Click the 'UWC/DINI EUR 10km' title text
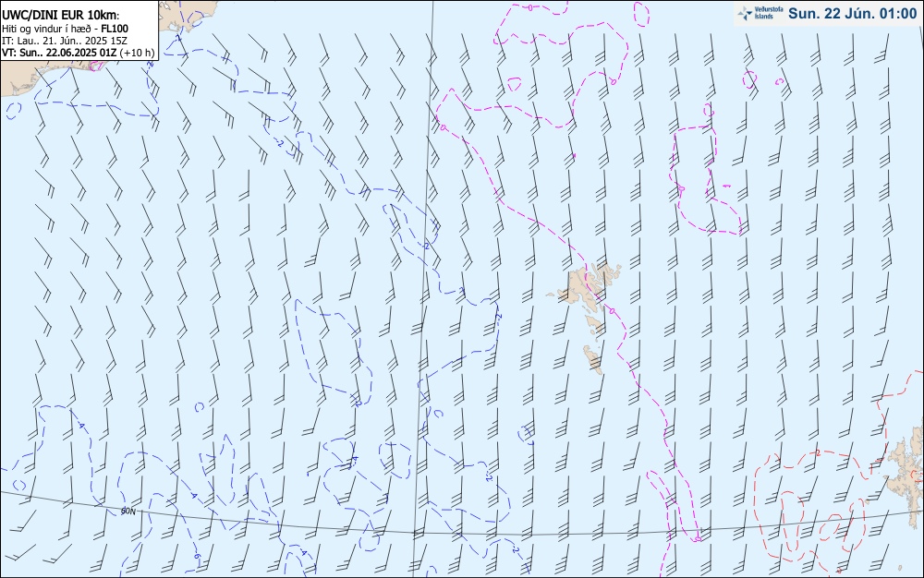The image size is (924, 578). click(x=60, y=16)
